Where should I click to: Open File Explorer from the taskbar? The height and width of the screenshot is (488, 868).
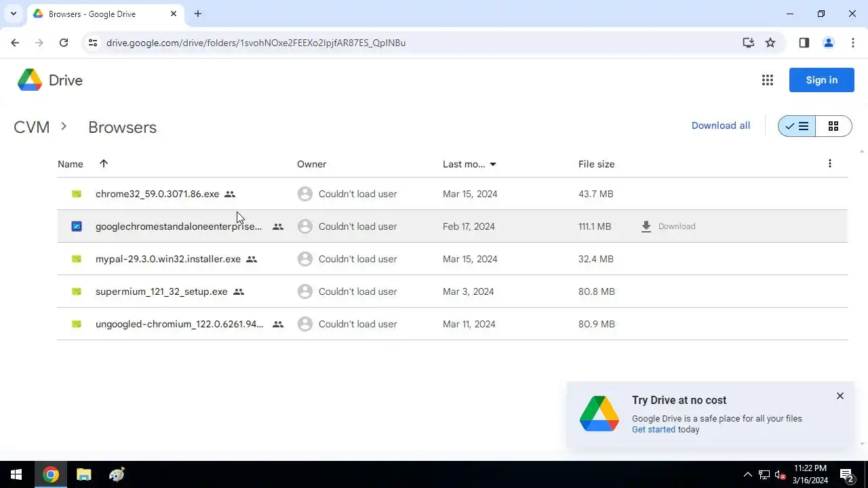(x=83, y=474)
